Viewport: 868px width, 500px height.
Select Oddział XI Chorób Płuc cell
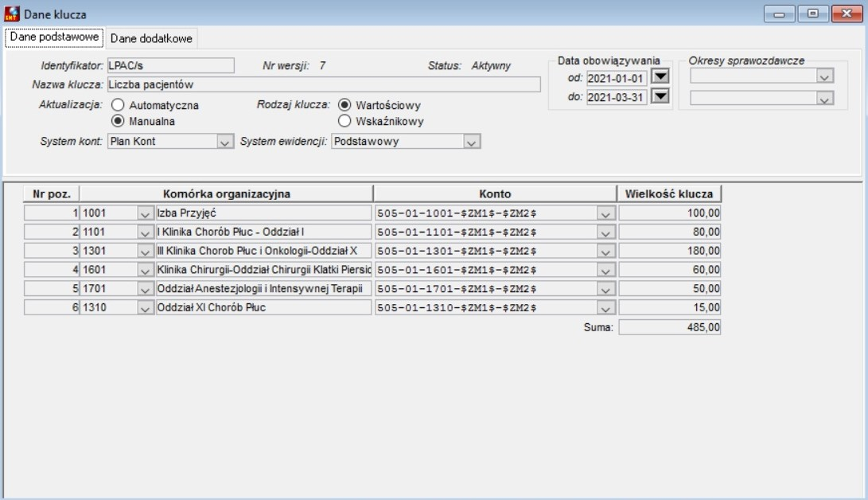tap(263, 307)
